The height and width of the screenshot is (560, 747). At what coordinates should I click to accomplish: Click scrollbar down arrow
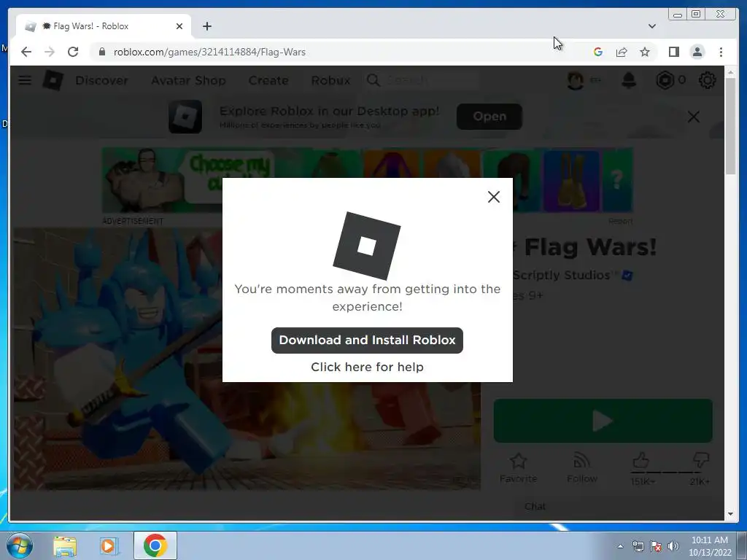(730, 514)
